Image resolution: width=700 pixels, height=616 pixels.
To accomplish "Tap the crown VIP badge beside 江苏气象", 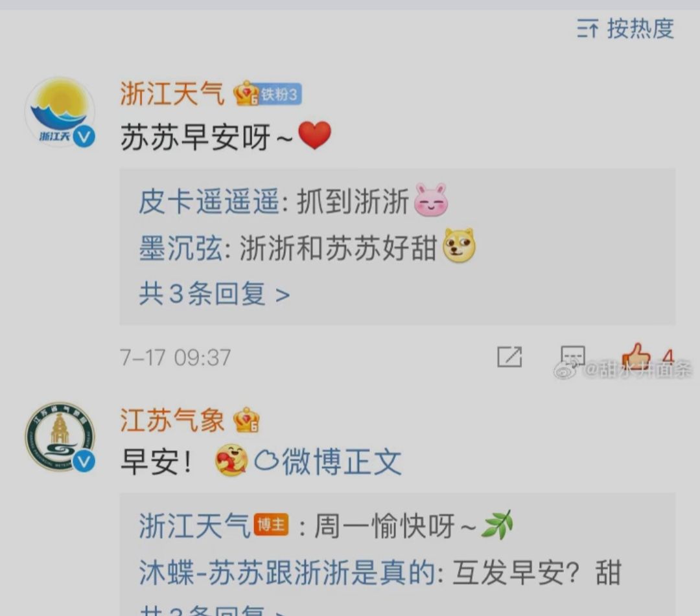I will [246, 420].
